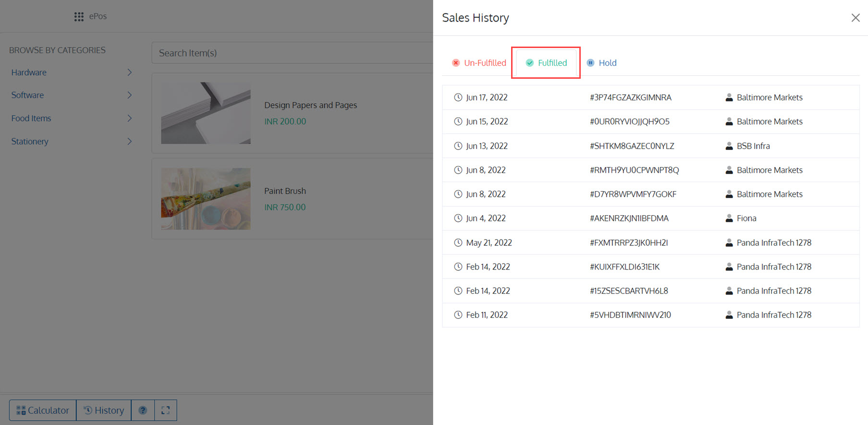Viewport: 868px width, 425px height.
Task: Select the Food Items category
Action: click(x=31, y=118)
